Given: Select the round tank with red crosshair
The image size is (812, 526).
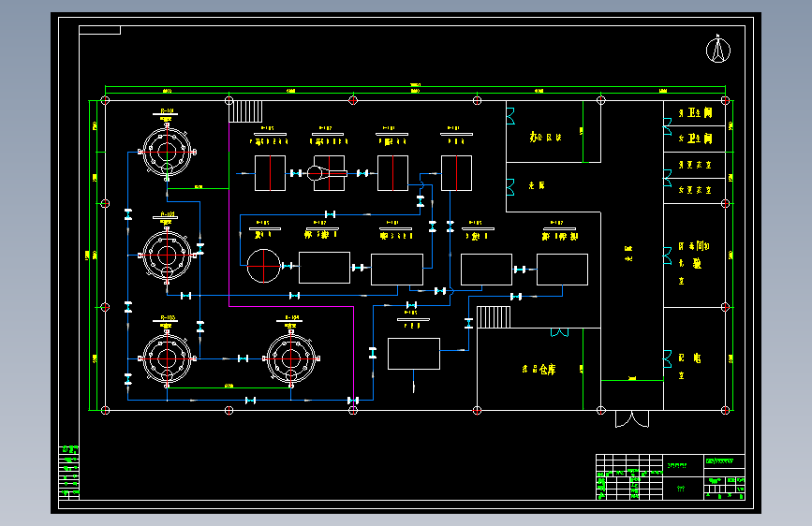Looking at the screenshot, I should click(x=263, y=266).
